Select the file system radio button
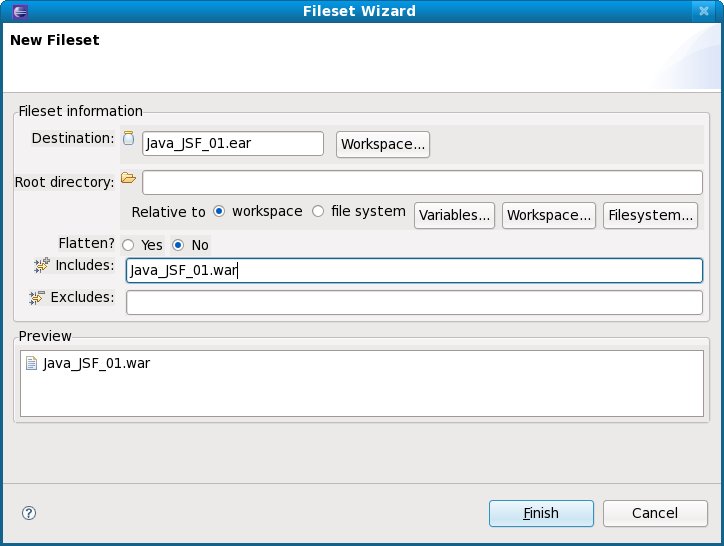This screenshot has height=546, width=724. pyautogui.click(x=319, y=212)
